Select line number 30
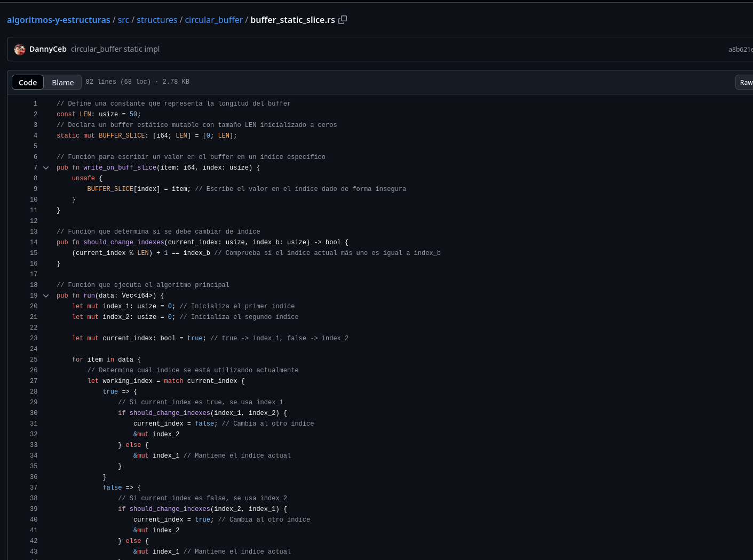 point(34,413)
